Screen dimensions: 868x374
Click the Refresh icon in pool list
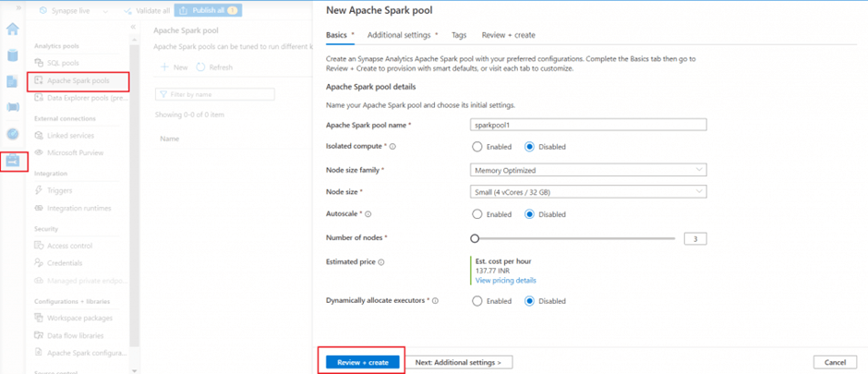tap(201, 67)
